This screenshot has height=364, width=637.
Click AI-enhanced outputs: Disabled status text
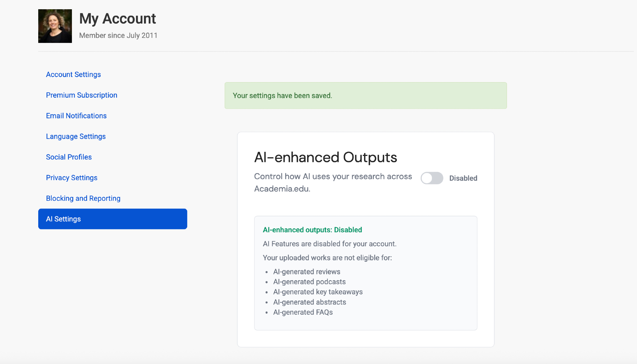point(312,230)
